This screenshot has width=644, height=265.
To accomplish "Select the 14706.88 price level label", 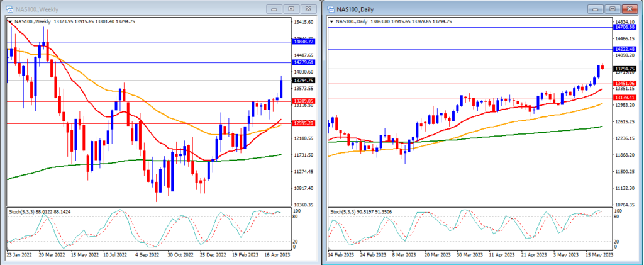I will [625, 27].
